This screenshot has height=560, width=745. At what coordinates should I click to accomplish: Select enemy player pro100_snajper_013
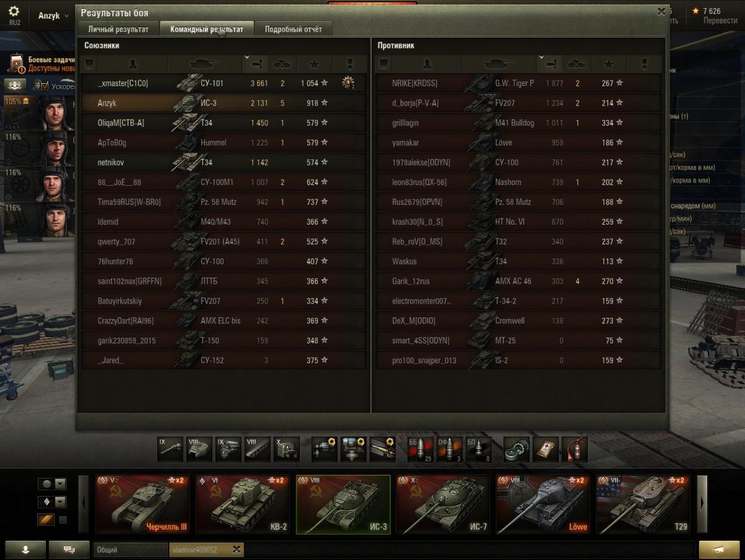tap(424, 360)
